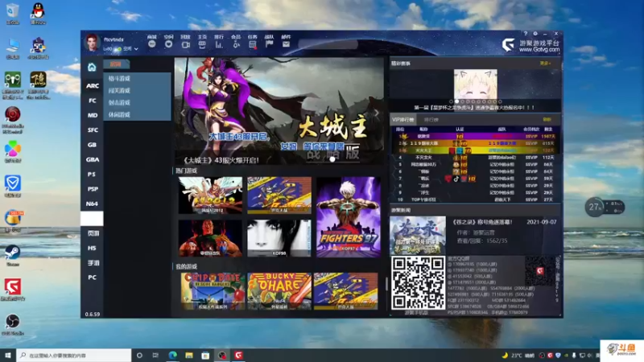The width and height of the screenshot is (644, 362).
Task: Click the large QR code image
Action: [418, 282]
